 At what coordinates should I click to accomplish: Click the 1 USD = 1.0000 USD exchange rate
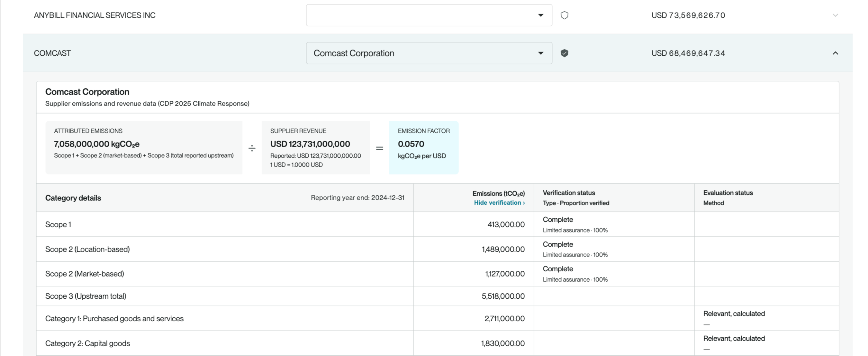click(296, 165)
